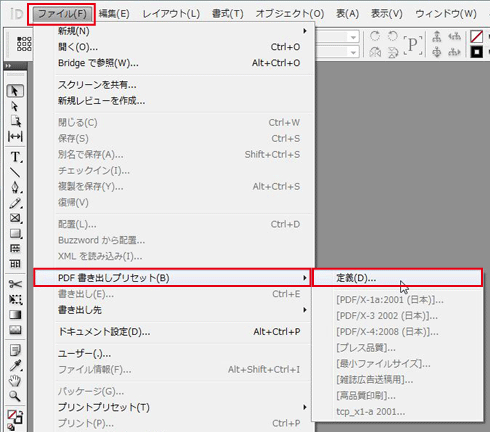Select [PDF/X-4:2008 (日本)]... preset
This screenshot has height=432, width=490.
[x=397, y=332]
